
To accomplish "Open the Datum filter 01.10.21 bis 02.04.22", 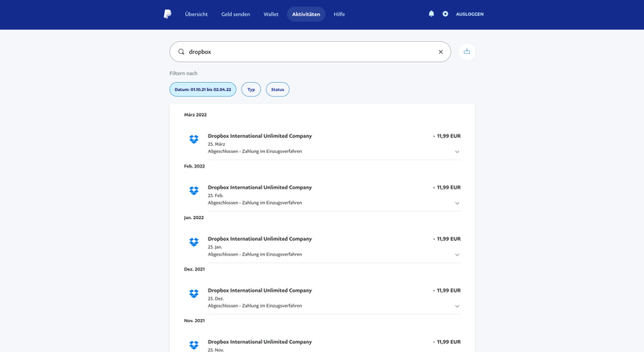I will (x=203, y=89).
